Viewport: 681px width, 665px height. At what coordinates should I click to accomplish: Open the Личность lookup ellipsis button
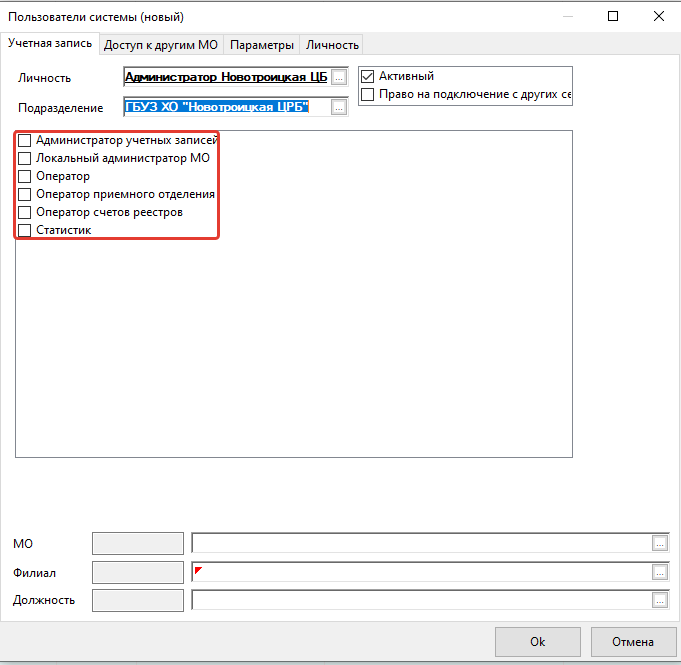click(339, 77)
